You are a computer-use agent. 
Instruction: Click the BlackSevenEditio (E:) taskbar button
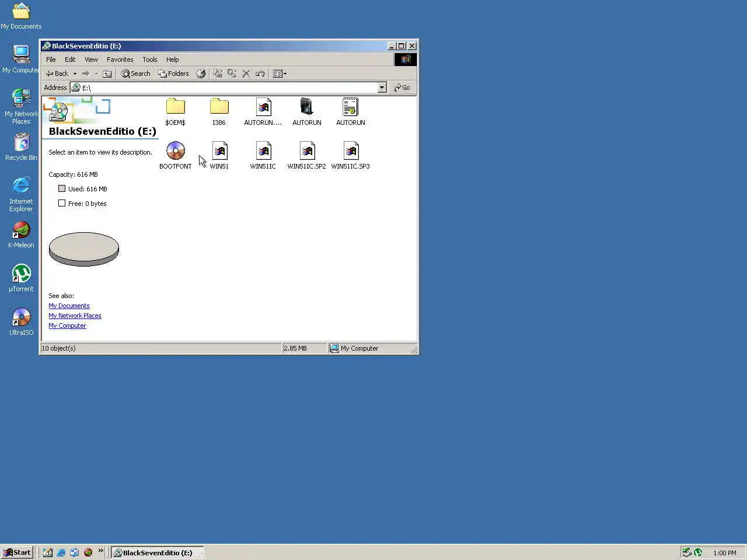[x=158, y=552]
